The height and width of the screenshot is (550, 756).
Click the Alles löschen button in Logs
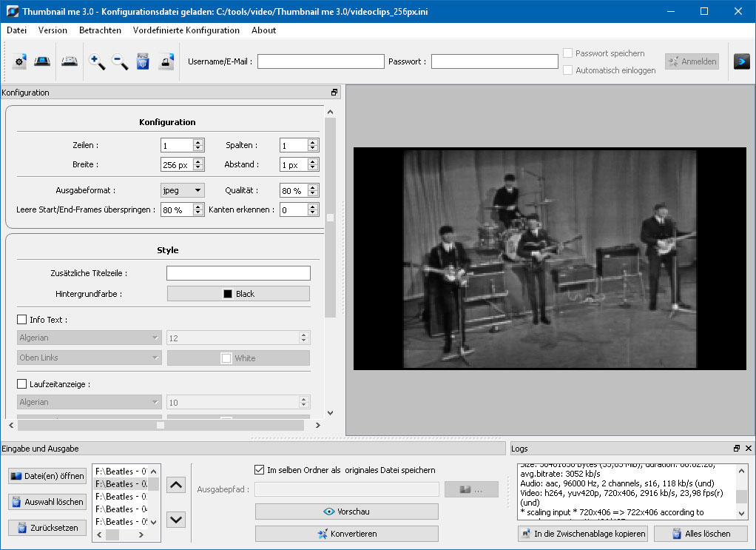point(701,534)
